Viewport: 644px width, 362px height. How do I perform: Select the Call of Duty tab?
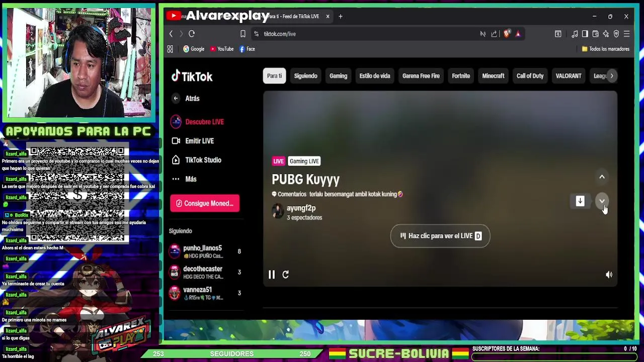530,76
